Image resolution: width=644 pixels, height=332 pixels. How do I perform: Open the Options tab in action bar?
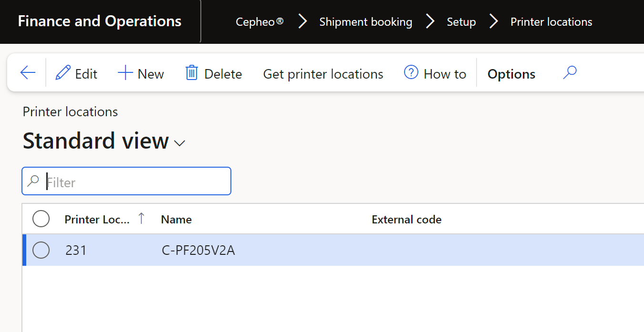click(511, 74)
